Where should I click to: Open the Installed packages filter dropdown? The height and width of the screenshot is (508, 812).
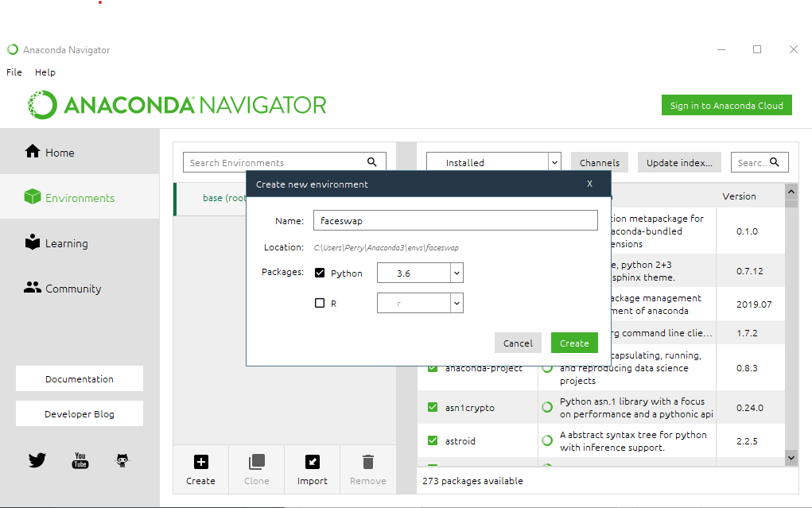[494, 162]
